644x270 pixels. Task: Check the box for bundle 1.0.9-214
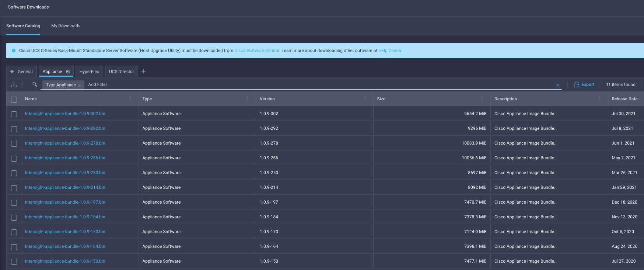pos(14,188)
